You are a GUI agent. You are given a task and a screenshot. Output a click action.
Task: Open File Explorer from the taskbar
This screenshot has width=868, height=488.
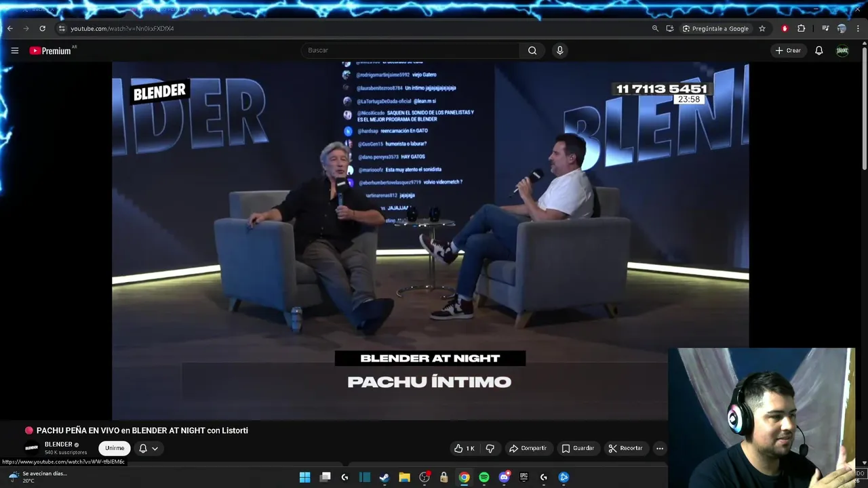[x=404, y=477]
